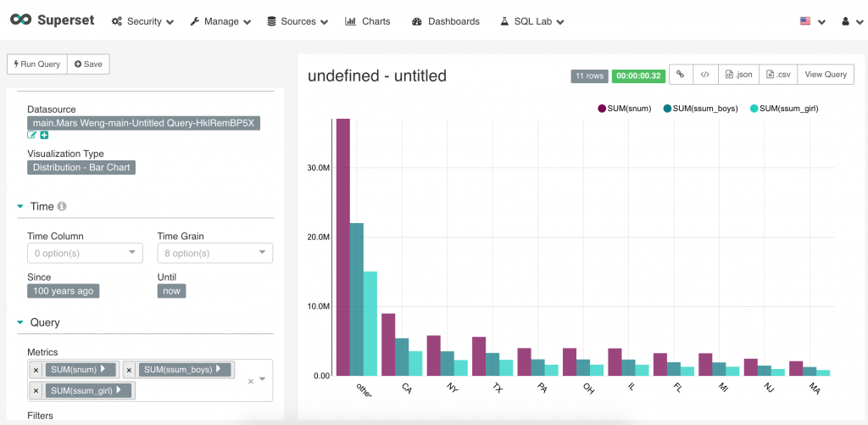Click the 20.0M y-axis label
868x425 pixels.
click(319, 238)
